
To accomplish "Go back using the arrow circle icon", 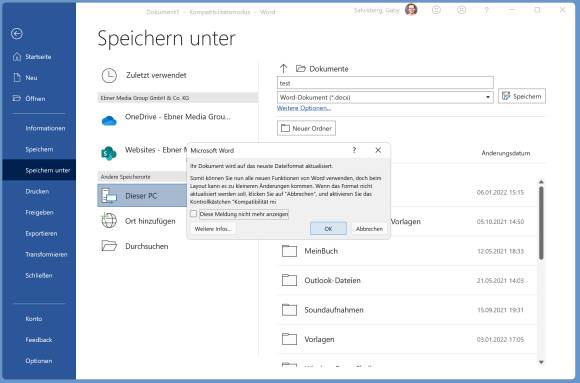I will click(x=17, y=34).
